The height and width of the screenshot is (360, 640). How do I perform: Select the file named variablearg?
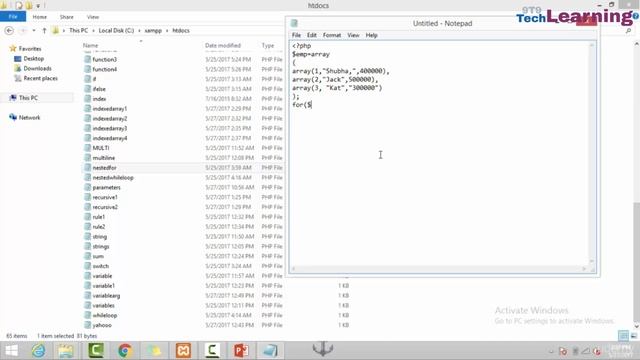click(x=106, y=296)
